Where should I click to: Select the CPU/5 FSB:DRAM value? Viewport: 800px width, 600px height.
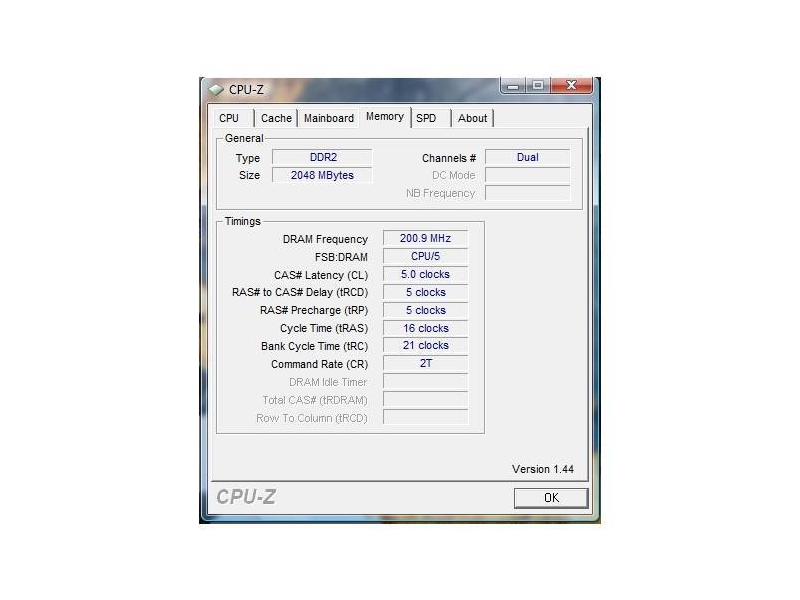click(x=426, y=256)
